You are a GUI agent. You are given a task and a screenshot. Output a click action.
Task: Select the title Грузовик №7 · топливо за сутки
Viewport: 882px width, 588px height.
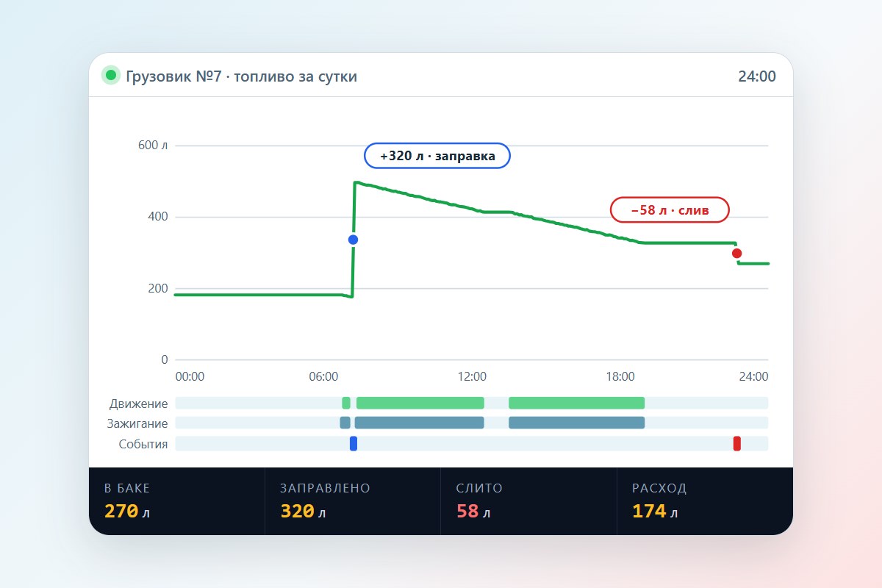241,76
